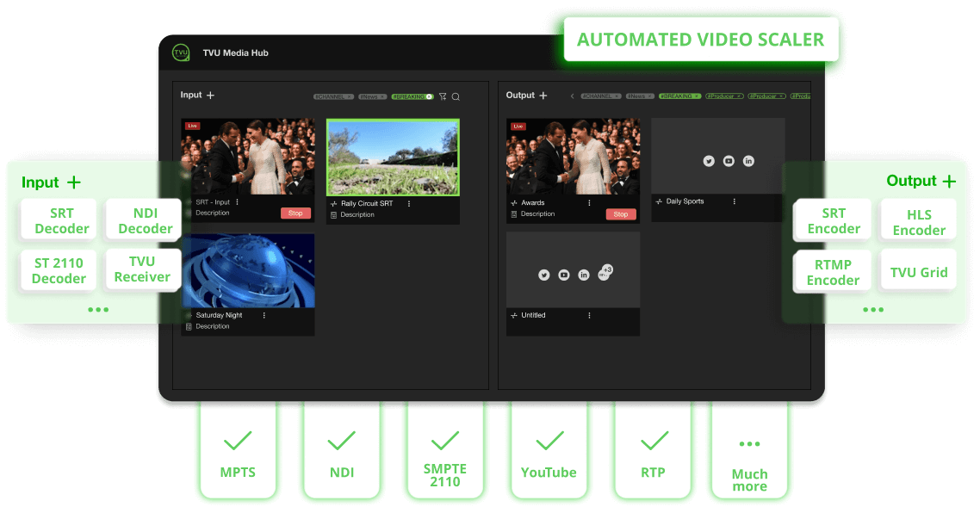
Task: Click the search magnifier in the Input panel
Action: pyautogui.click(x=456, y=96)
